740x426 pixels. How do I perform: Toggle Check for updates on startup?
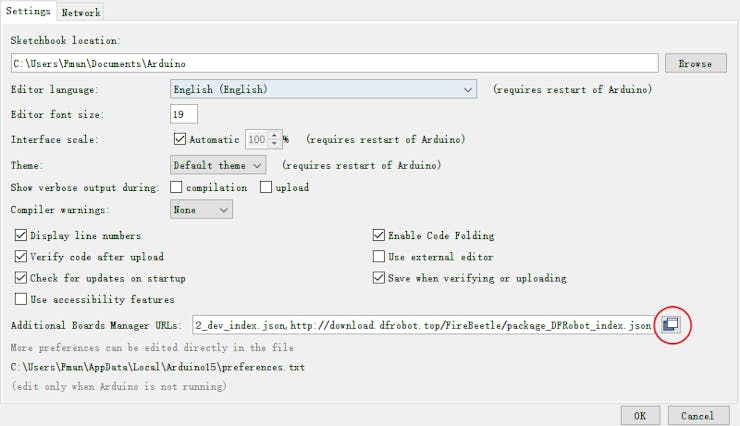pos(21,277)
